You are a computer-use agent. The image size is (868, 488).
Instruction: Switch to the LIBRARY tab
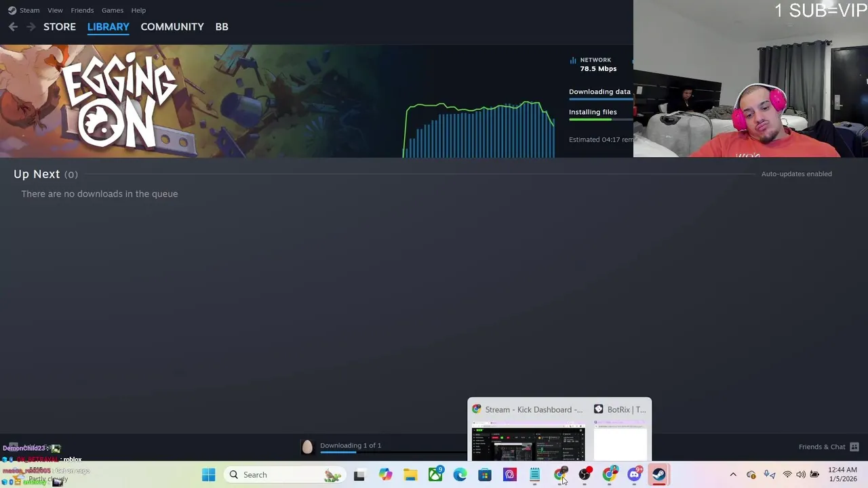click(x=108, y=26)
